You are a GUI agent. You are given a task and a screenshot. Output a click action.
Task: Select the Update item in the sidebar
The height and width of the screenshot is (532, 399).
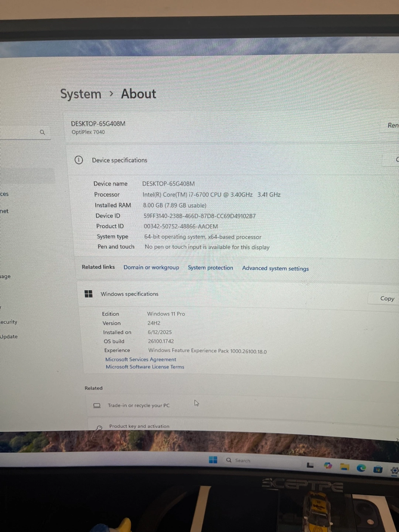pyautogui.click(x=9, y=337)
